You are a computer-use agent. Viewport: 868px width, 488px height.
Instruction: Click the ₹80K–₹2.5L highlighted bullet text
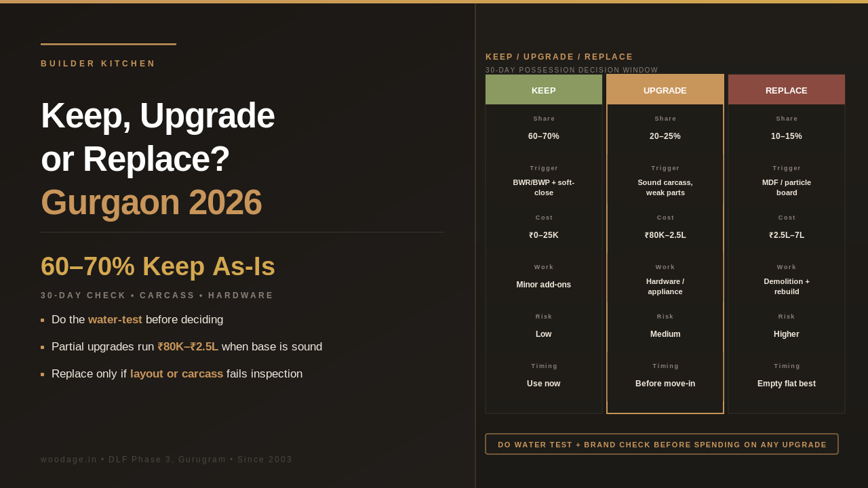tap(188, 347)
